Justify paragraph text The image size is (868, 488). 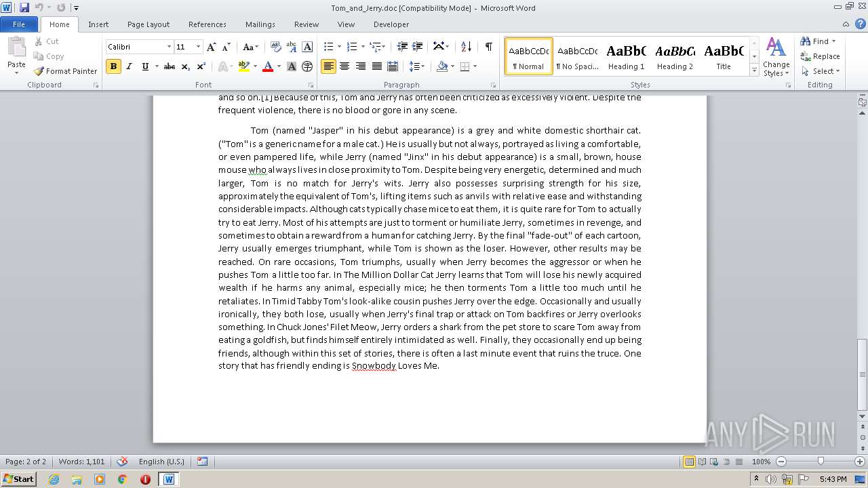click(x=376, y=66)
